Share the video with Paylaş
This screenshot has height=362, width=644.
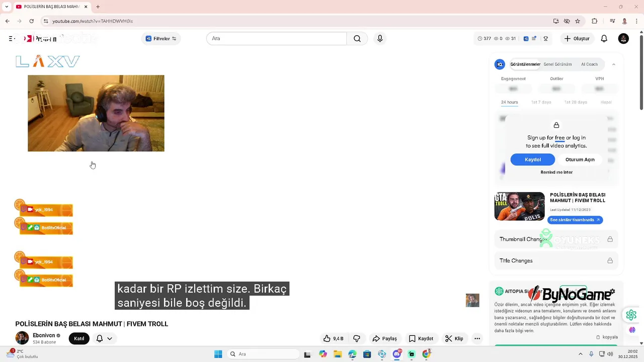coord(385,338)
